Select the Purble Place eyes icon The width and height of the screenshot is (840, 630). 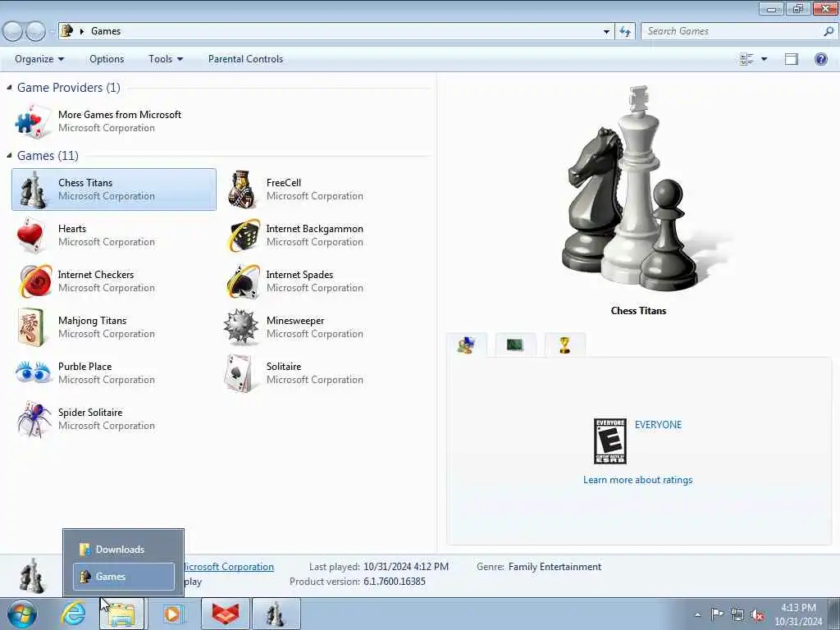pyautogui.click(x=33, y=372)
